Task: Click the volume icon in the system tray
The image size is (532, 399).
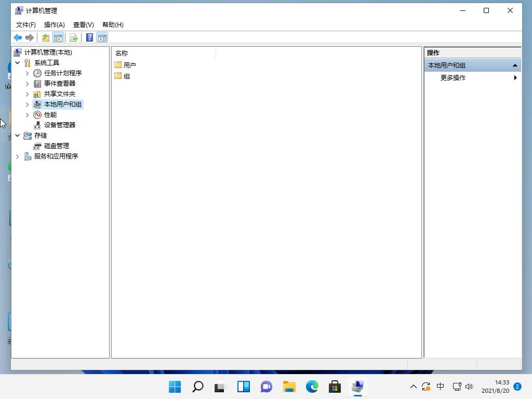Action: tap(469, 387)
